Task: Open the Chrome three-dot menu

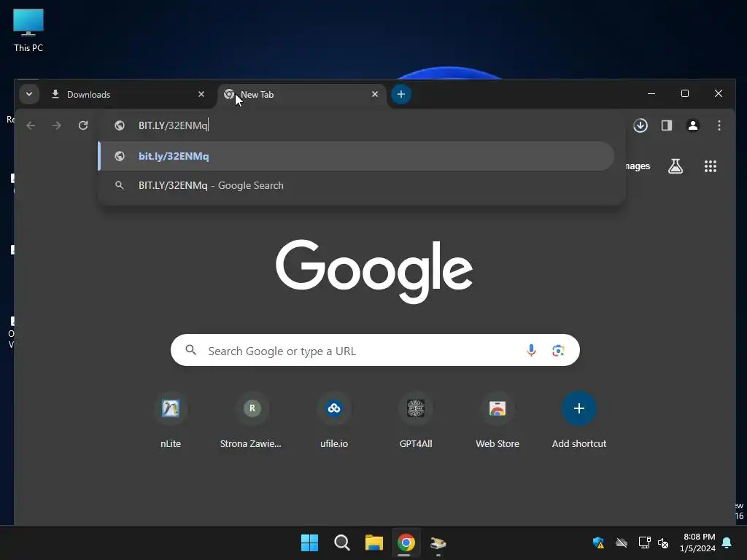Action: 719,125
